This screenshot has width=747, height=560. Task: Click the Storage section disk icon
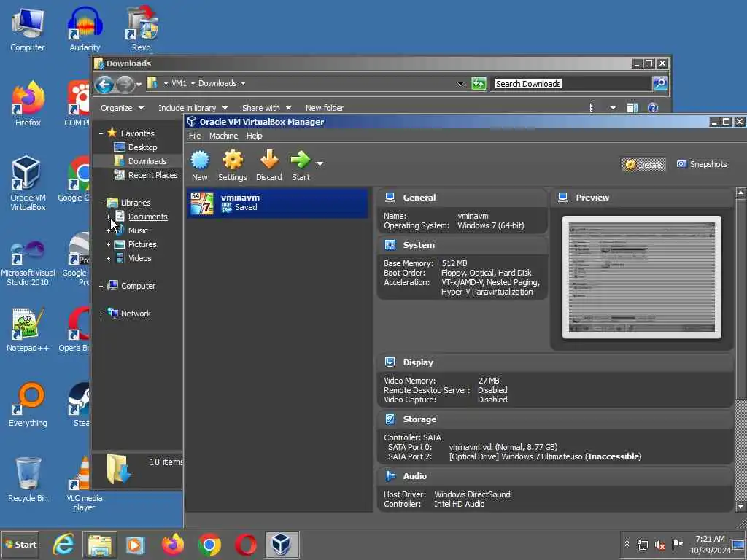point(390,419)
